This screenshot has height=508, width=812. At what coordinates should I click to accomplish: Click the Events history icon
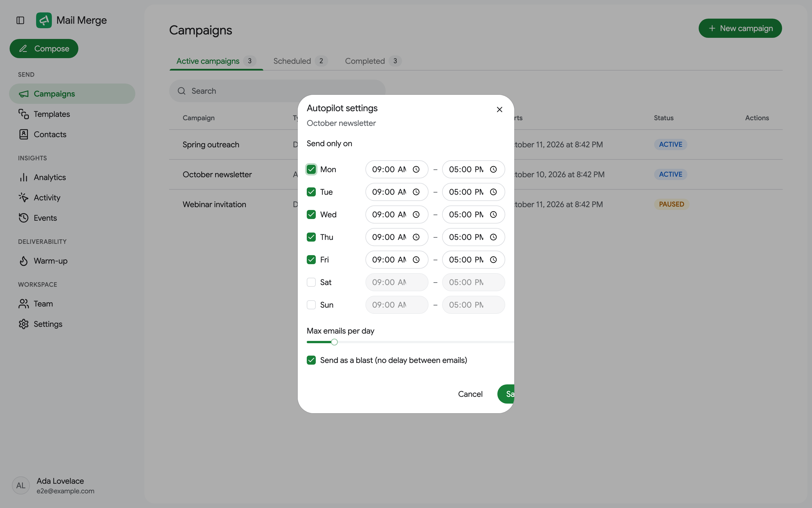tap(23, 218)
